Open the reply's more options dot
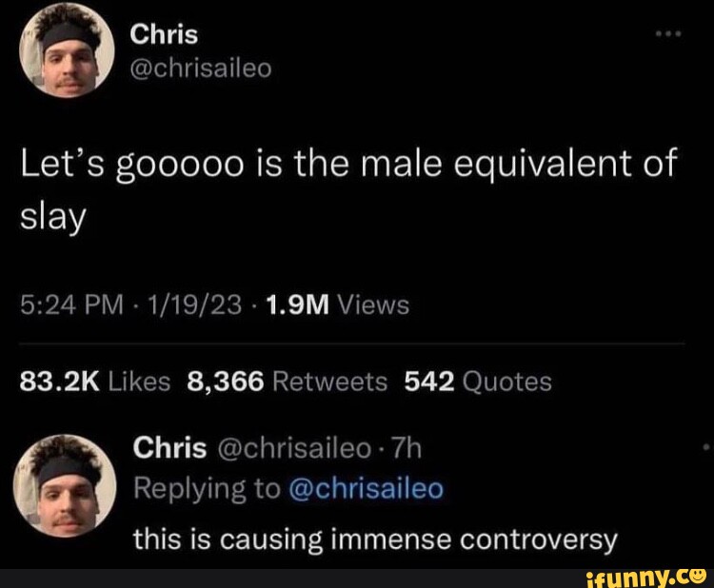 click(x=705, y=447)
